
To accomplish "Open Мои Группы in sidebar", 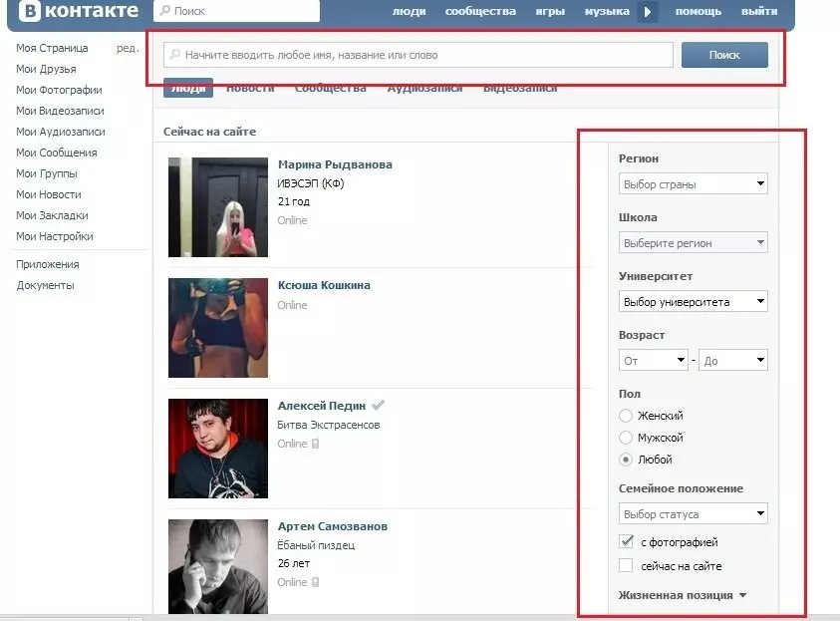I will (47, 173).
